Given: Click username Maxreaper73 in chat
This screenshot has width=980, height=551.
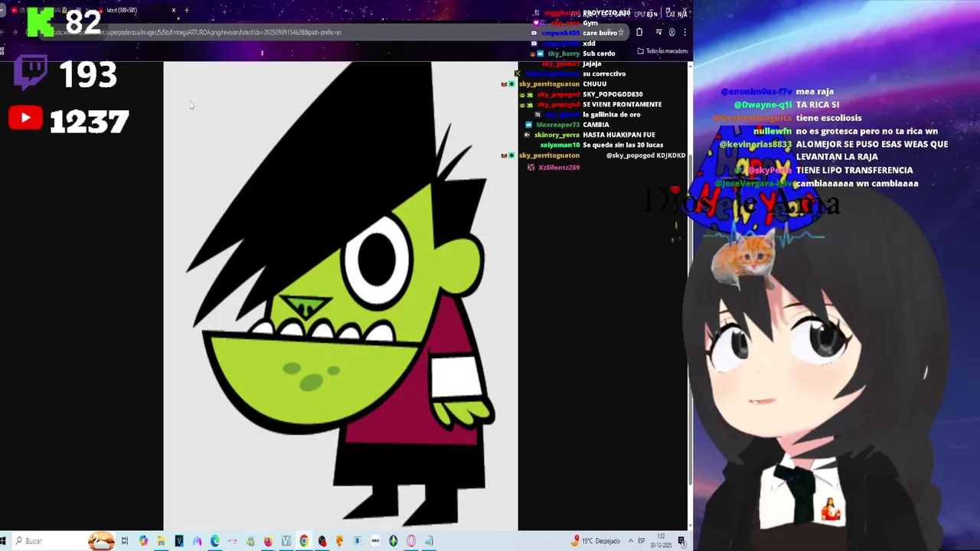Looking at the screenshot, I should coord(557,125).
